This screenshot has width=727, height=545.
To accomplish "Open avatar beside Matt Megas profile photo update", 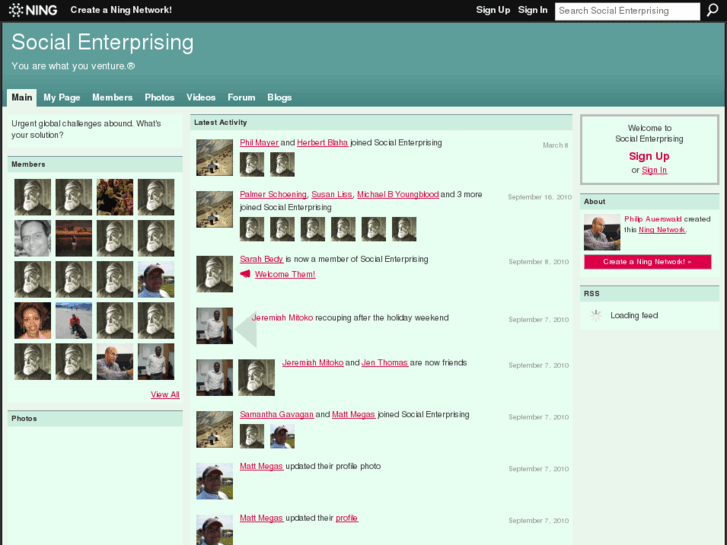I will point(214,481).
